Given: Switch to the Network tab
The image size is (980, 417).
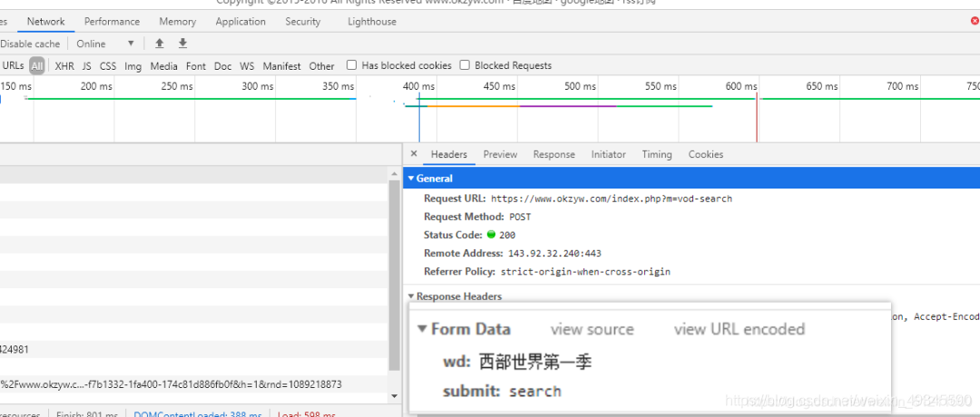Looking at the screenshot, I should pos(45,21).
